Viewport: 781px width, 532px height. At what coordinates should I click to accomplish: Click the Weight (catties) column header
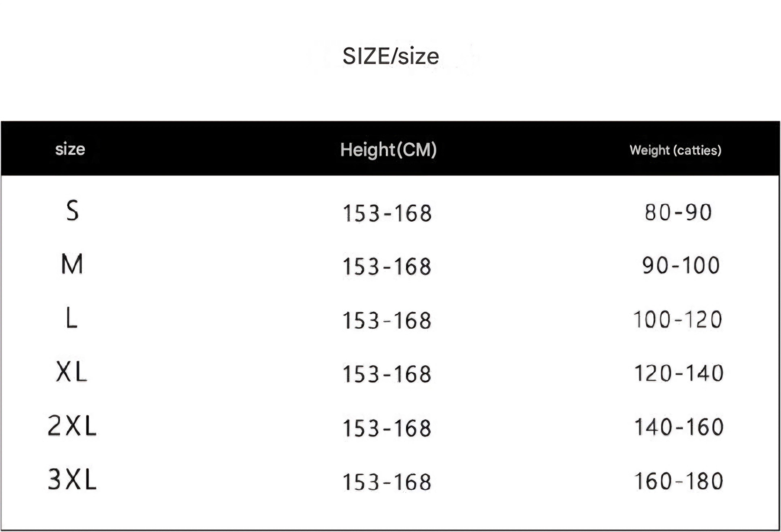tap(675, 150)
